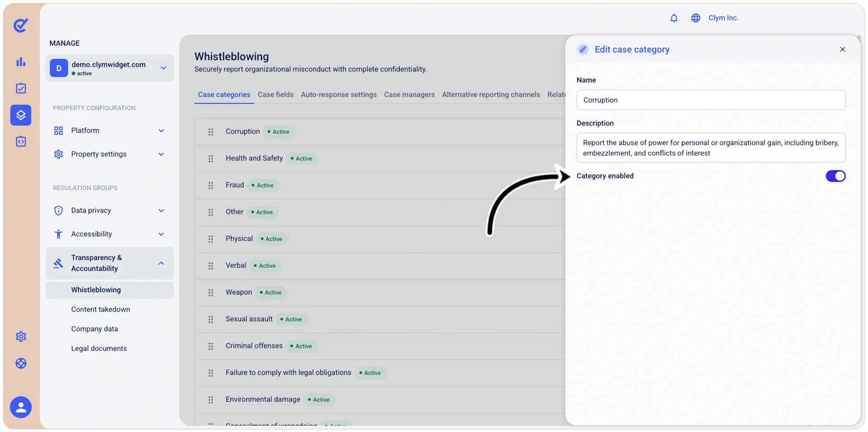Open the Case managers tab
Image resolution: width=868 pixels, height=432 pixels.
(409, 95)
